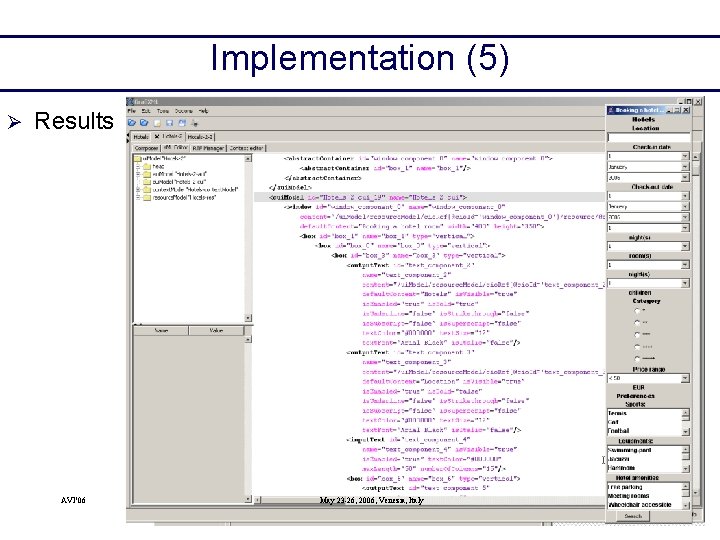Open the File menu
Image resolution: width=720 pixels, height=540 pixels.
[131, 111]
